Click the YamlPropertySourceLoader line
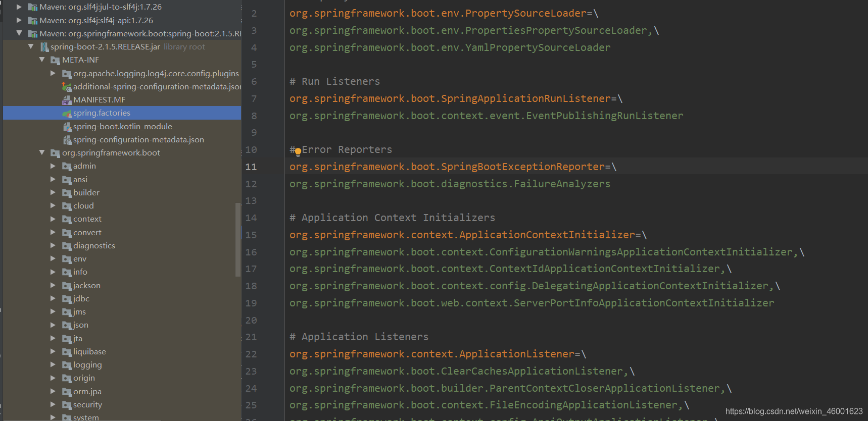Viewport: 868px width, 421px height. coord(450,47)
